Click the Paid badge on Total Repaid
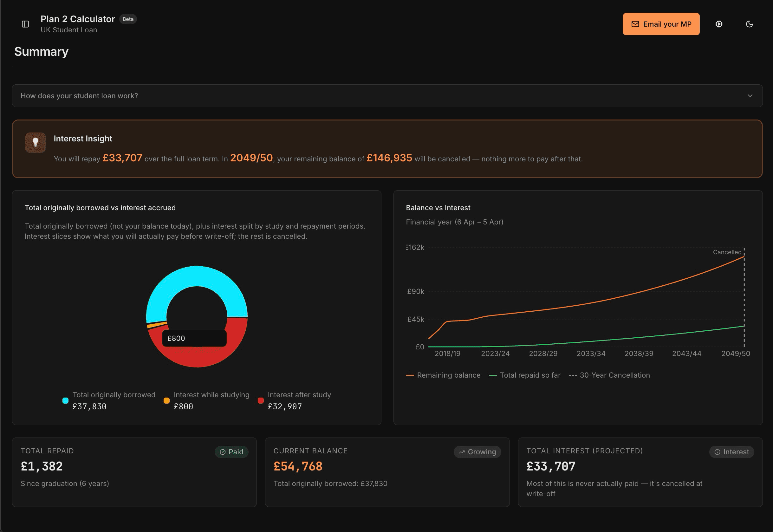 click(231, 452)
